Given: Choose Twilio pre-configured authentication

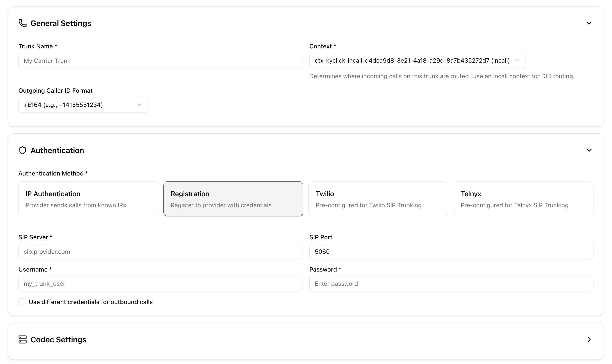Looking at the screenshot, I should pyautogui.click(x=378, y=199).
